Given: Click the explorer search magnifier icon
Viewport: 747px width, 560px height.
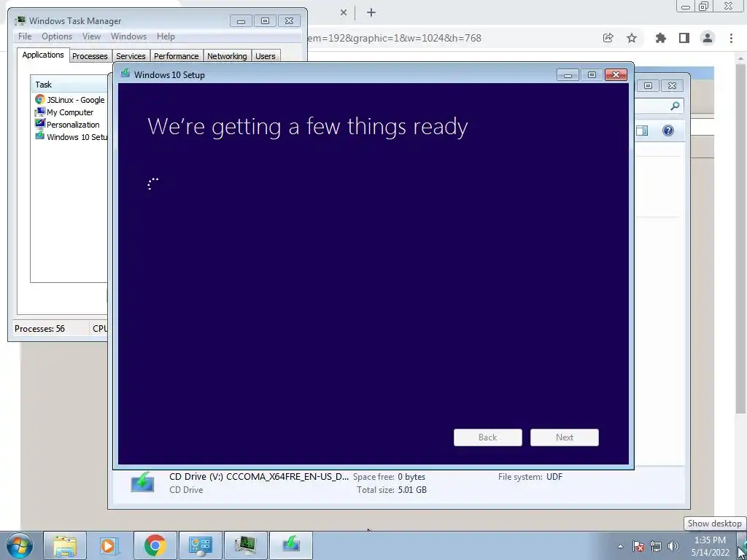Looking at the screenshot, I should pyautogui.click(x=675, y=106).
